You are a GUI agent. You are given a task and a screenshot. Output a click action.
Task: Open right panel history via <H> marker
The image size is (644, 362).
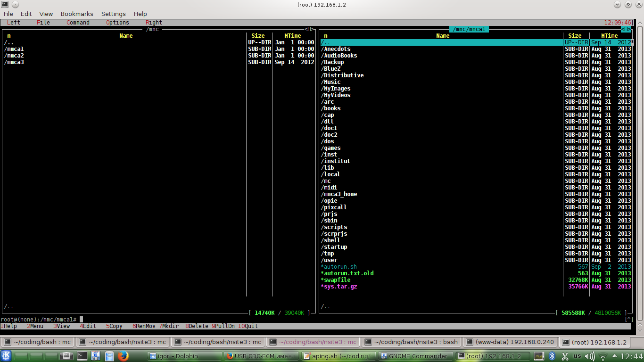(626, 29)
